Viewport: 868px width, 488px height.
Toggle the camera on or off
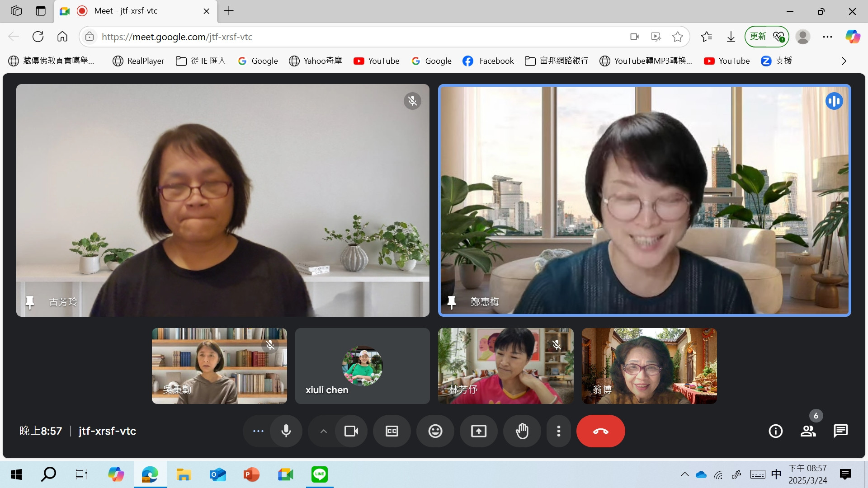coord(351,431)
